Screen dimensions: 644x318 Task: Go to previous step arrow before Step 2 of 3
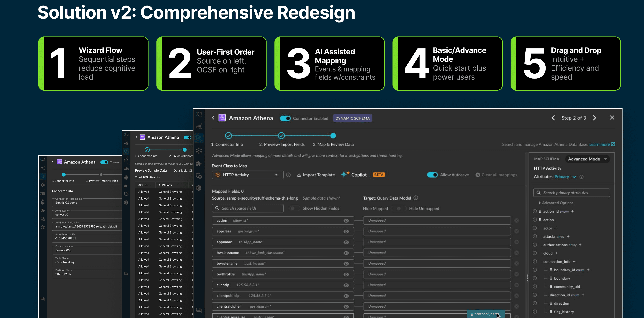pyautogui.click(x=553, y=118)
